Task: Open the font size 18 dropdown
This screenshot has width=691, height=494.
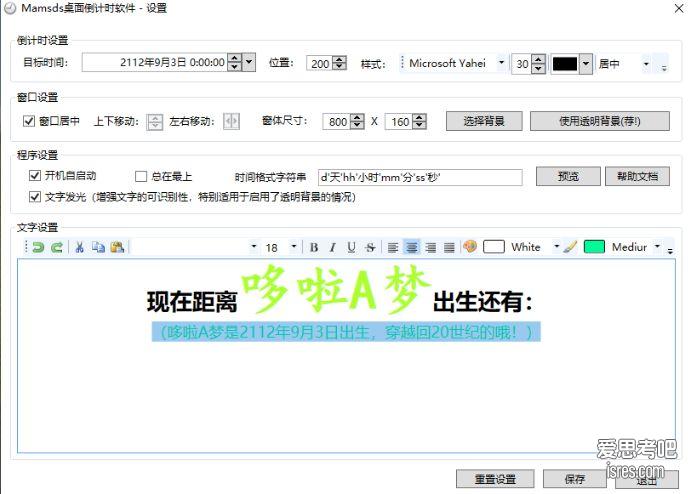Action: (x=293, y=246)
